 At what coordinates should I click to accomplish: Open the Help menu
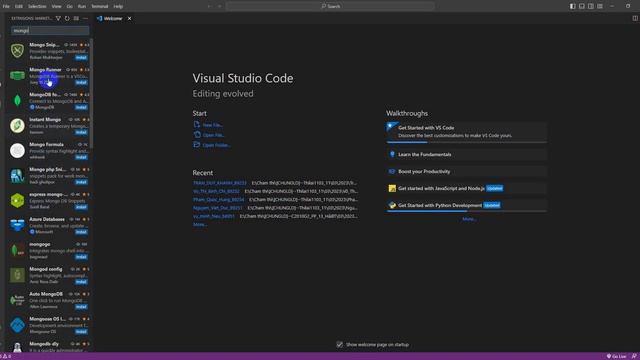pyautogui.click(x=118, y=6)
